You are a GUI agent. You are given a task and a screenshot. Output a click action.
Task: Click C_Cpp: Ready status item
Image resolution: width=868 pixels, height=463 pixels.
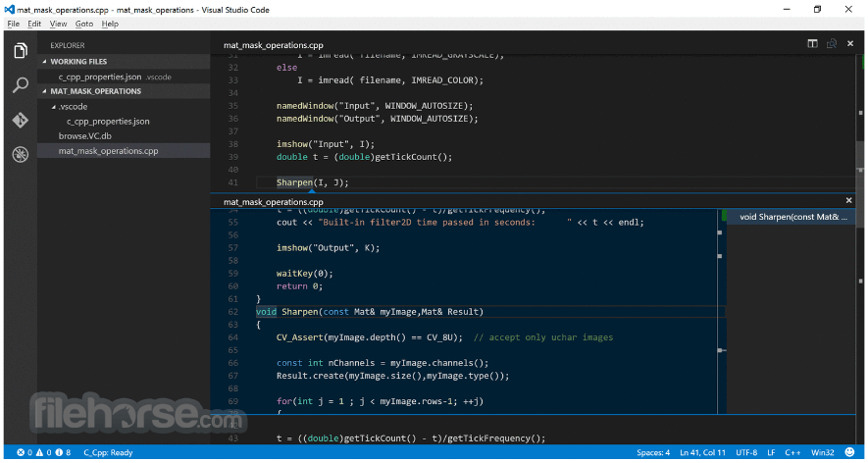(108, 452)
